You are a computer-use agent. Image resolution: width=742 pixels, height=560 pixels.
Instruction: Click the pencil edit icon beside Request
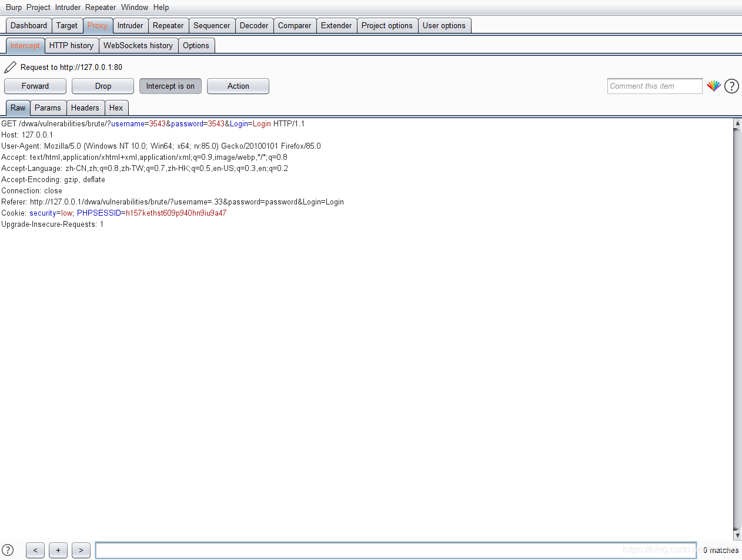point(11,68)
